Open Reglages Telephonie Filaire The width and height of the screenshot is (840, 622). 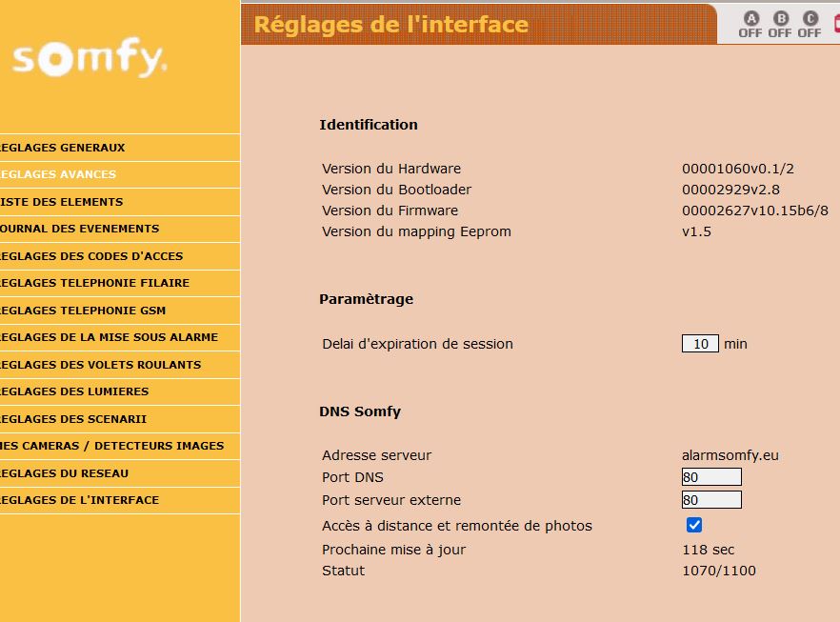(x=95, y=283)
